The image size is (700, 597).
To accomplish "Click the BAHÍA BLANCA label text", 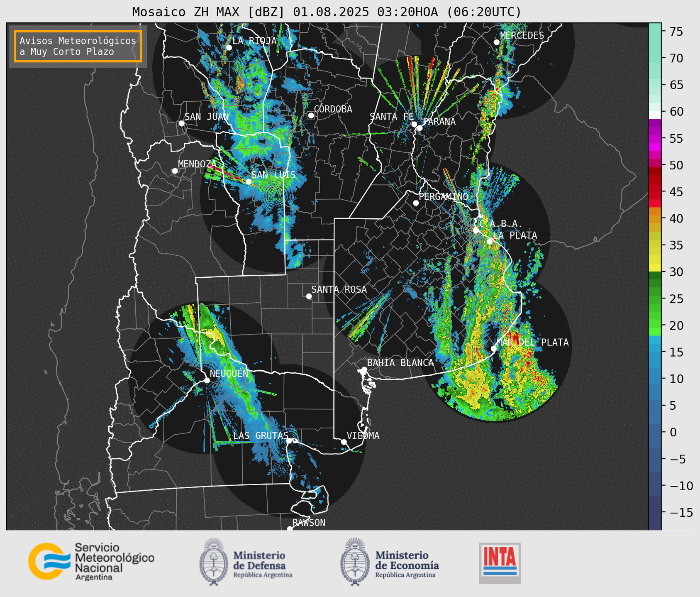I will (x=400, y=362).
